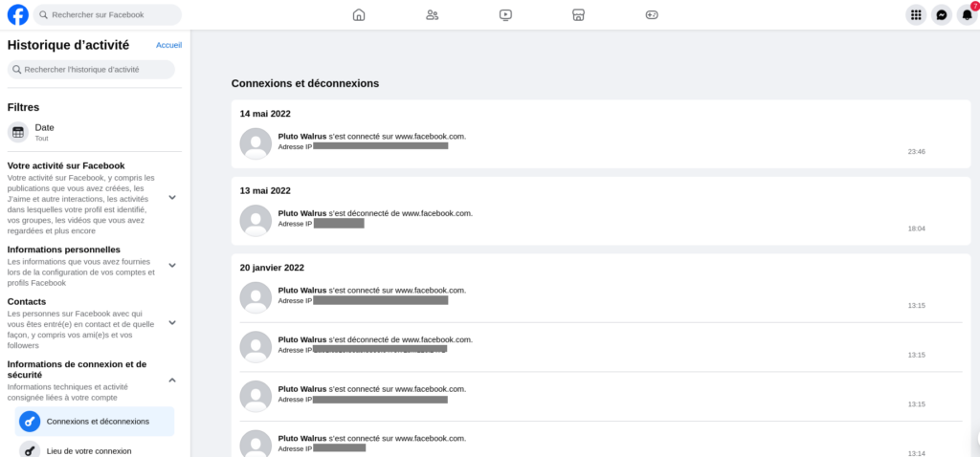980x457 pixels.
Task: Click Pluto Walrus name in the 23:46 entry
Action: [302, 136]
